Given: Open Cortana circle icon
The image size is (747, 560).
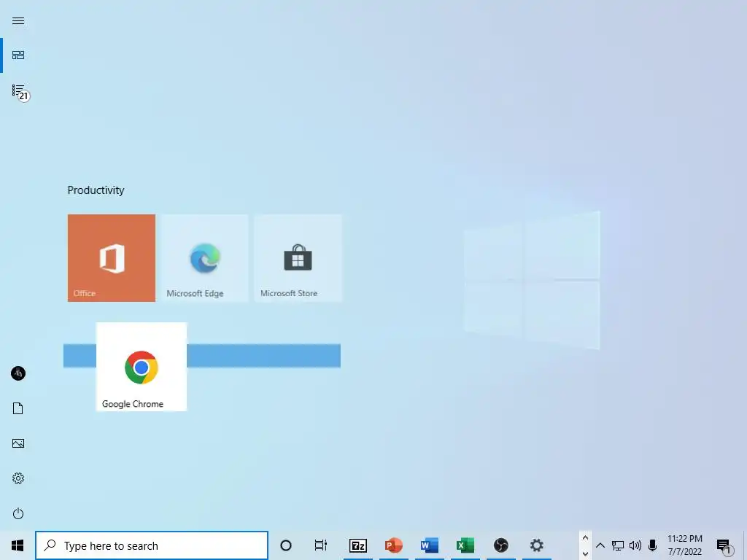Looking at the screenshot, I should pyautogui.click(x=286, y=545).
